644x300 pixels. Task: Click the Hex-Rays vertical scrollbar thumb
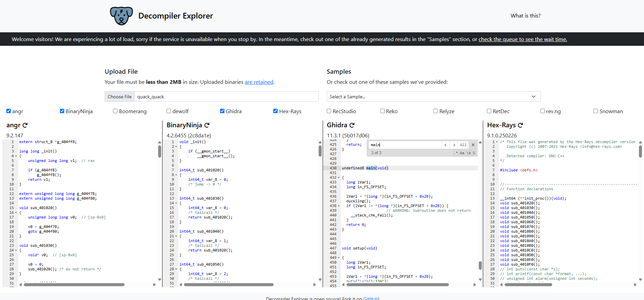640,152
